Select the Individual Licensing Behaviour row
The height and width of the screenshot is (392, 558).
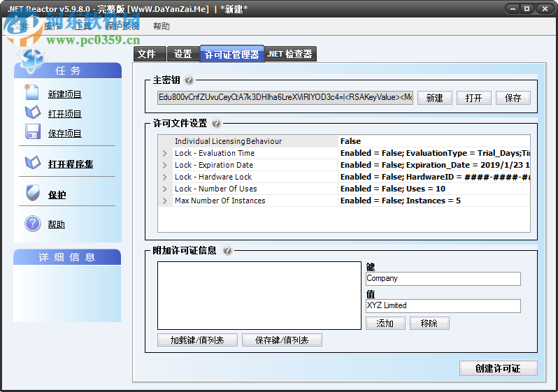(x=344, y=141)
